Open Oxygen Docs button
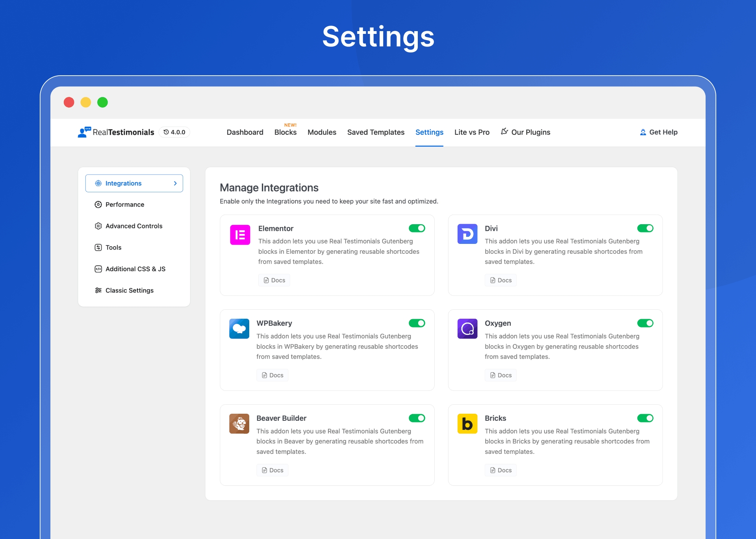756x539 pixels. point(500,375)
